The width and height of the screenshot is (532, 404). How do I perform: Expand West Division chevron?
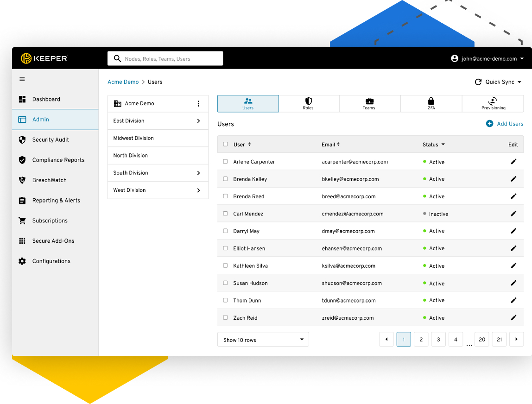pyautogui.click(x=198, y=190)
